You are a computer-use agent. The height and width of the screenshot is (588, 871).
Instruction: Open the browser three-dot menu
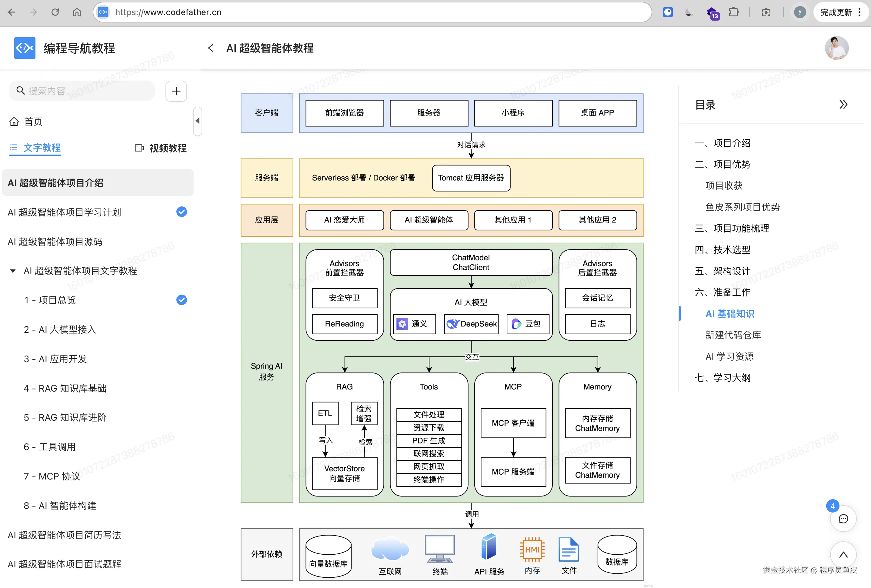pyautogui.click(x=859, y=12)
